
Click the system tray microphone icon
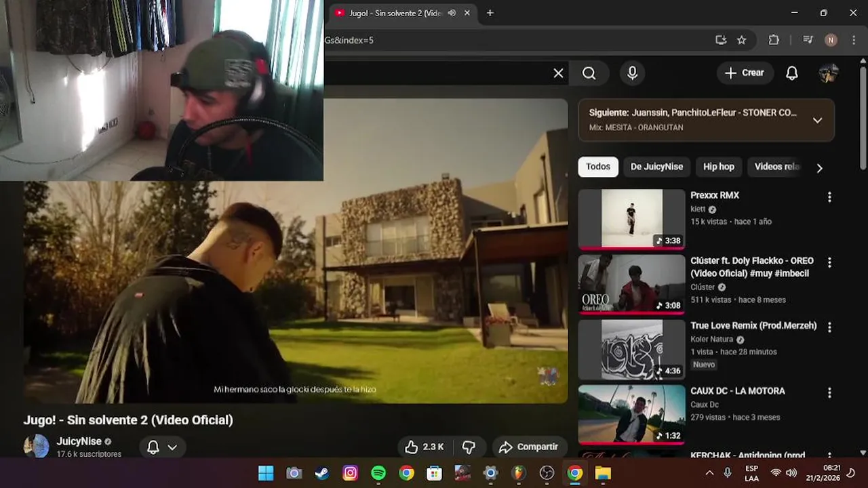728,473
